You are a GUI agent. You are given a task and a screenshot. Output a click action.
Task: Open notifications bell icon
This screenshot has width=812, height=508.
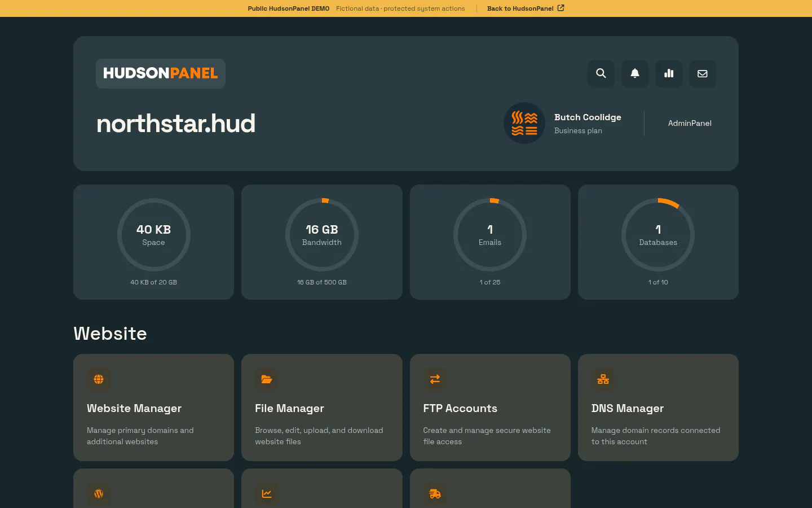[635, 73]
